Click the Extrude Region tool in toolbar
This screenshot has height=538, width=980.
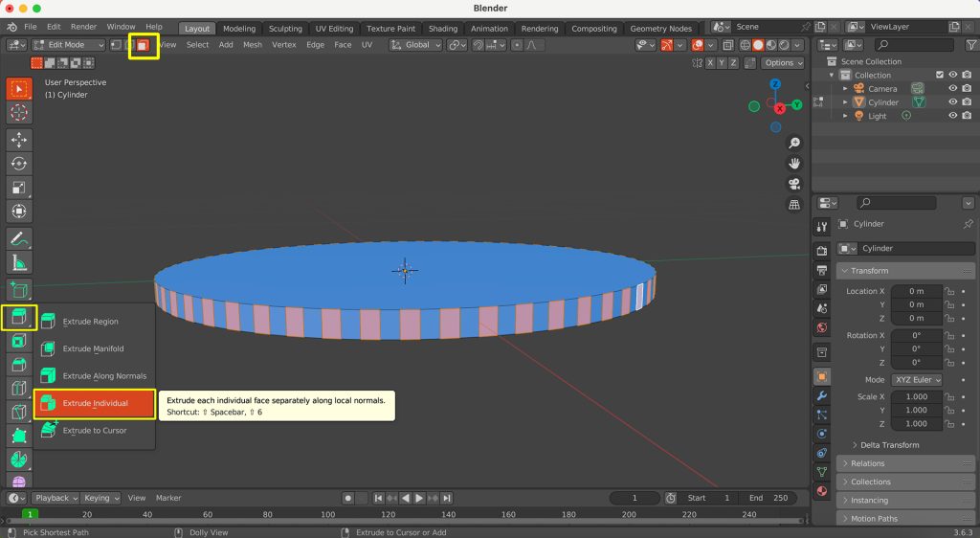[19, 318]
